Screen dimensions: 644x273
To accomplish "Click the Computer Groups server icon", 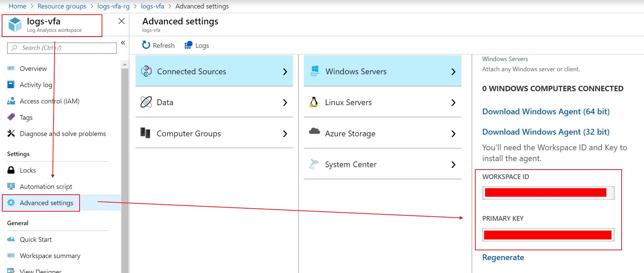I will (145, 133).
